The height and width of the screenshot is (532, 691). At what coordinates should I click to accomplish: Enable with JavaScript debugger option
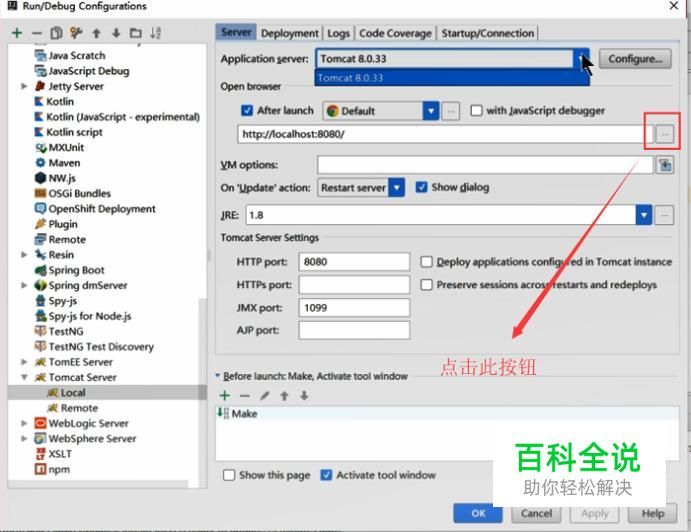476,111
